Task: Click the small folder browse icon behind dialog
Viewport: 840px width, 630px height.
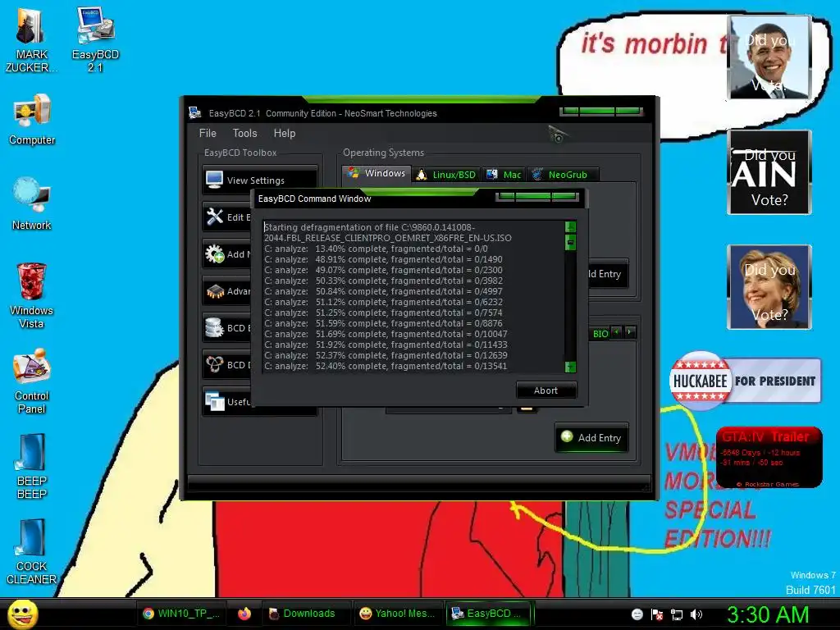Action: point(526,409)
